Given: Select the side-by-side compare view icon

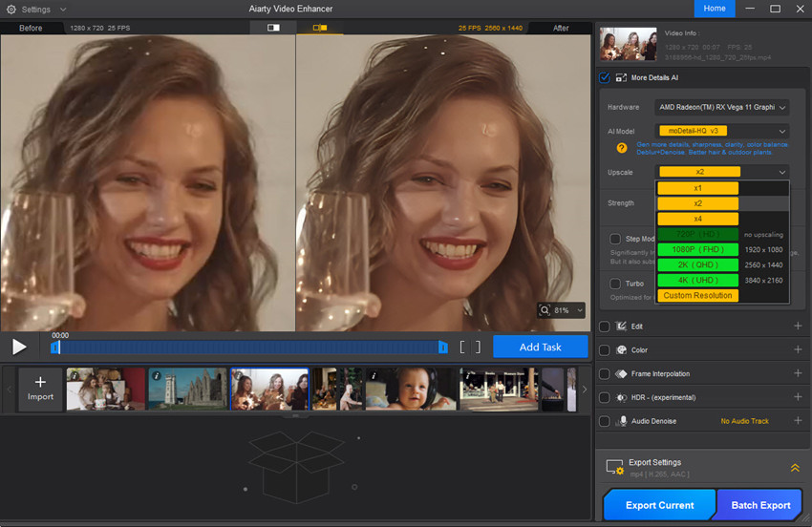Looking at the screenshot, I should (320, 28).
